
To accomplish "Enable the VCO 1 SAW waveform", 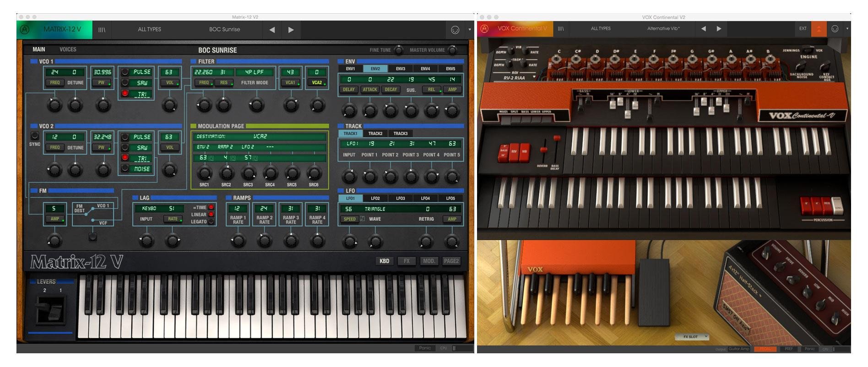I will pos(125,83).
